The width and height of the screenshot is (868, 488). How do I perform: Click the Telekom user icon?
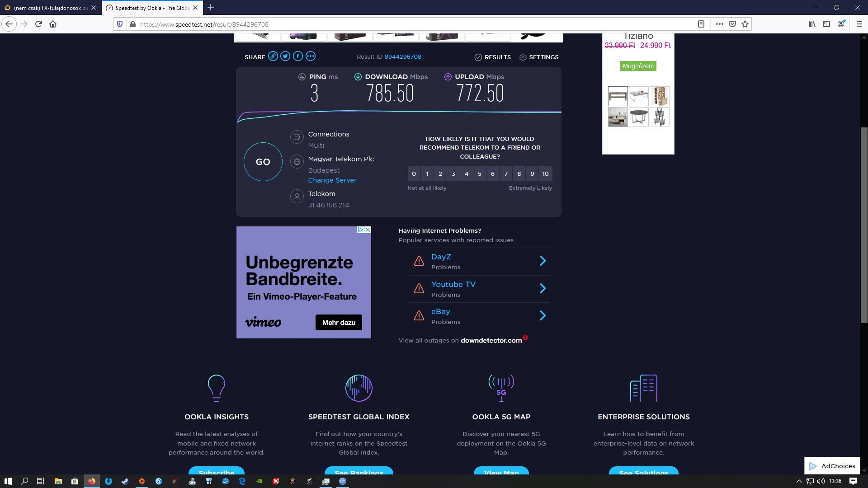pyautogui.click(x=297, y=197)
